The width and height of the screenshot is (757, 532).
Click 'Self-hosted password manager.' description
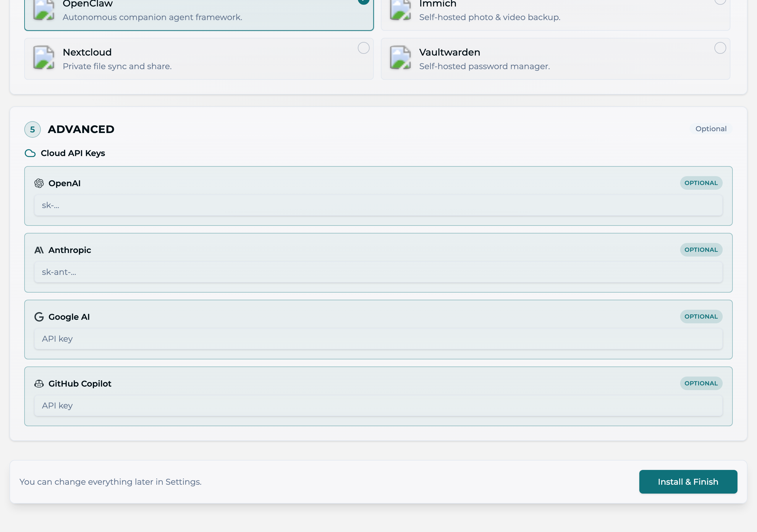pos(485,66)
